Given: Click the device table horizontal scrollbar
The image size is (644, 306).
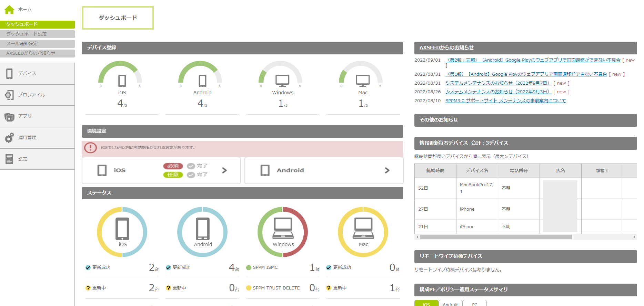Looking at the screenshot, I should [496, 237].
